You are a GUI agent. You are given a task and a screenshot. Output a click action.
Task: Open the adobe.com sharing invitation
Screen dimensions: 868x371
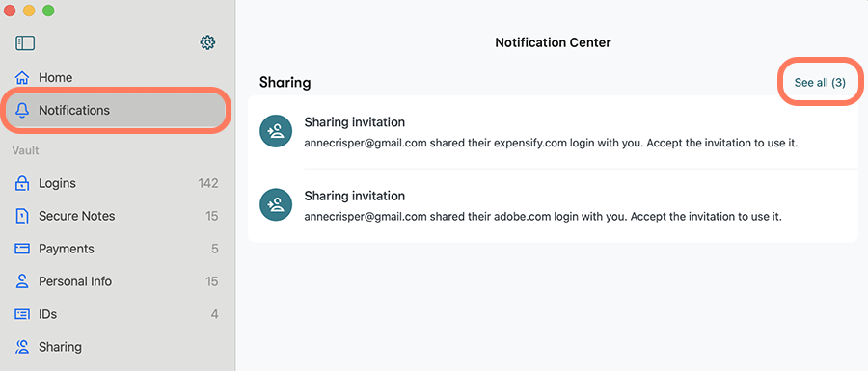(x=553, y=205)
